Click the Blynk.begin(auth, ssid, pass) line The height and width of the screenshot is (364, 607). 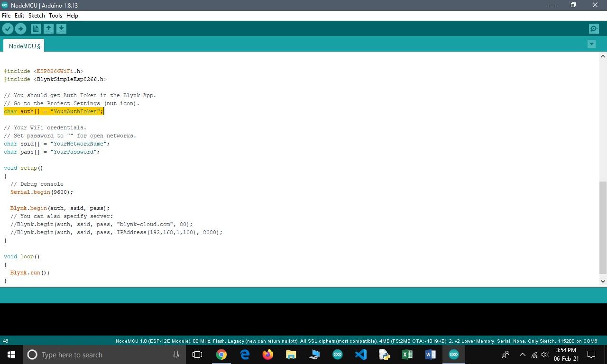pos(60,208)
